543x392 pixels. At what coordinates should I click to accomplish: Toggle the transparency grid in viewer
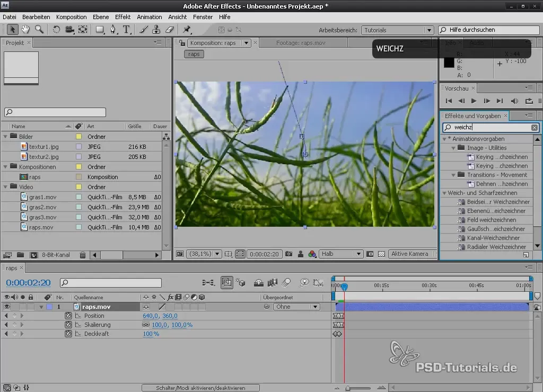[381, 254]
